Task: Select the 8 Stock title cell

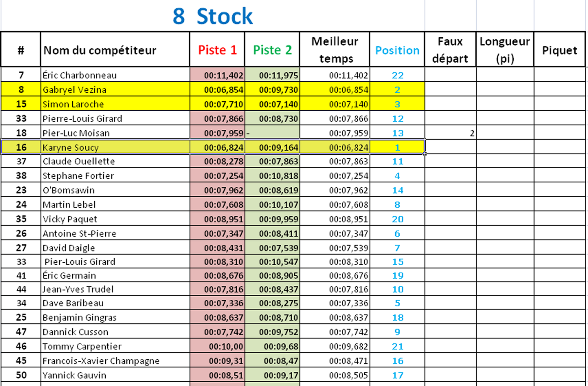Action: [x=212, y=16]
